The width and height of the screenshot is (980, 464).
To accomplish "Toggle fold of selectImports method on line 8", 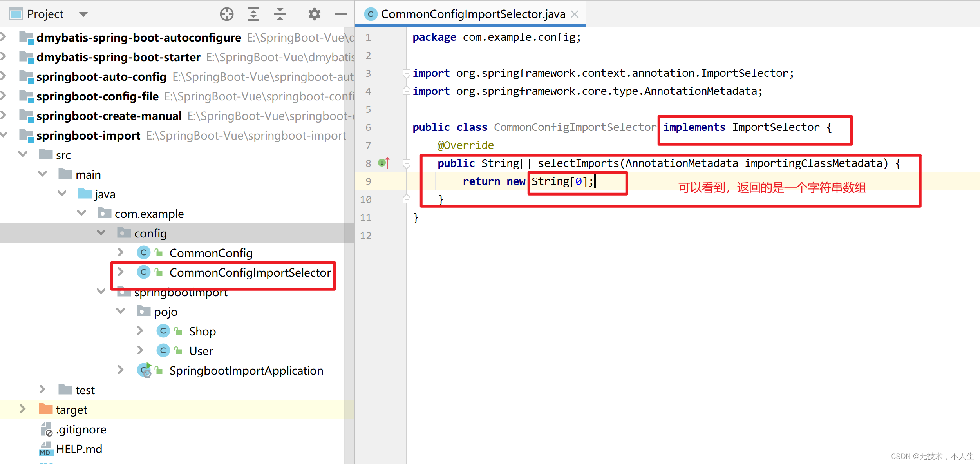I will point(406,163).
